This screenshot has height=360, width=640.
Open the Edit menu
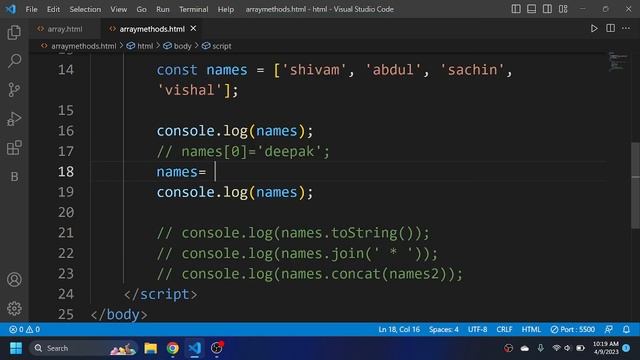[x=53, y=9]
